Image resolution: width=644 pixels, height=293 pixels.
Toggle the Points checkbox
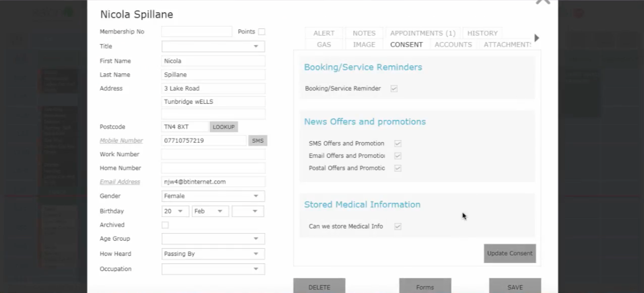click(262, 32)
